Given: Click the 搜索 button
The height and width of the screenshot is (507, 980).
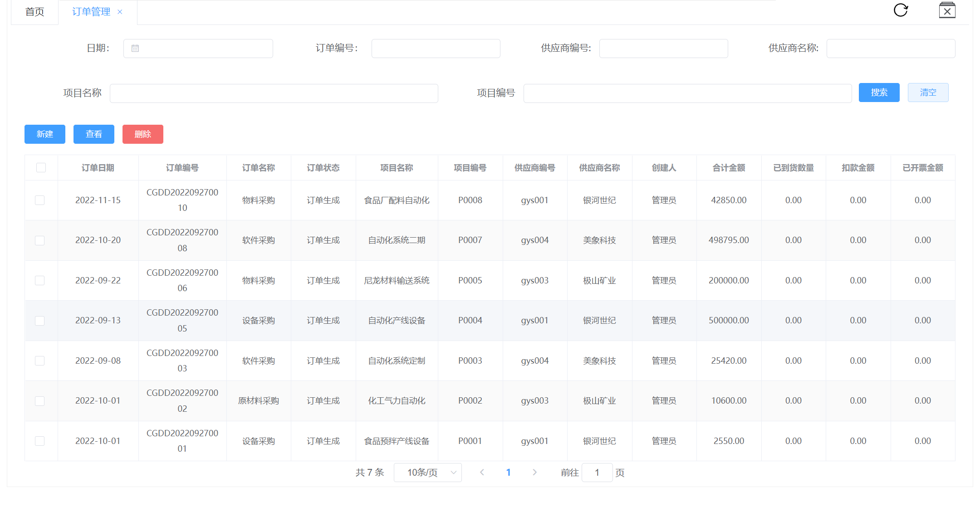Looking at the screenshot, I should (879, 93).
